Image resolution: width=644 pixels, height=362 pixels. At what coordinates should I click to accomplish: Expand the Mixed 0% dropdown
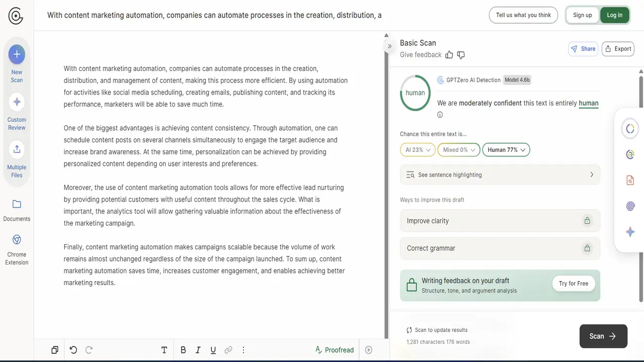pyautogui.click(x=459, y=150)
